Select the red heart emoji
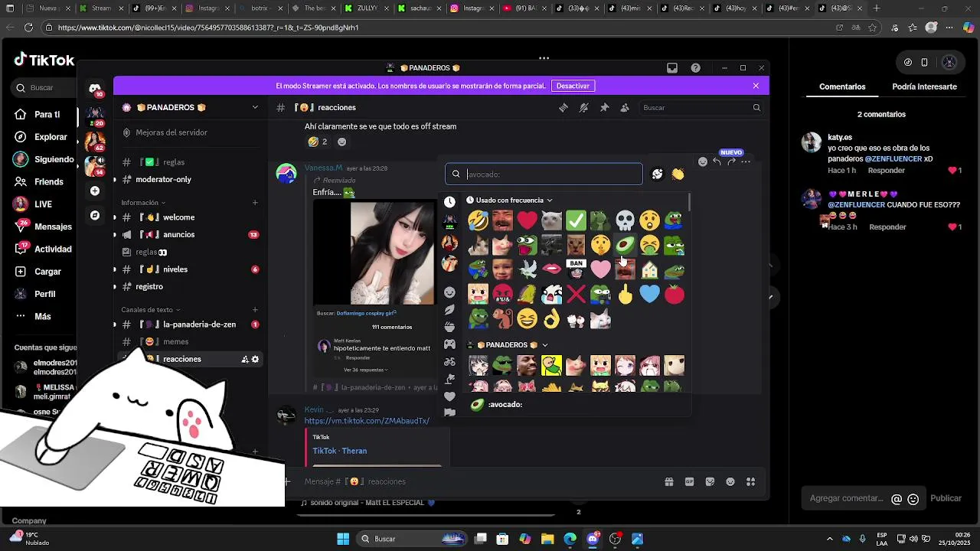 (527, 221)
